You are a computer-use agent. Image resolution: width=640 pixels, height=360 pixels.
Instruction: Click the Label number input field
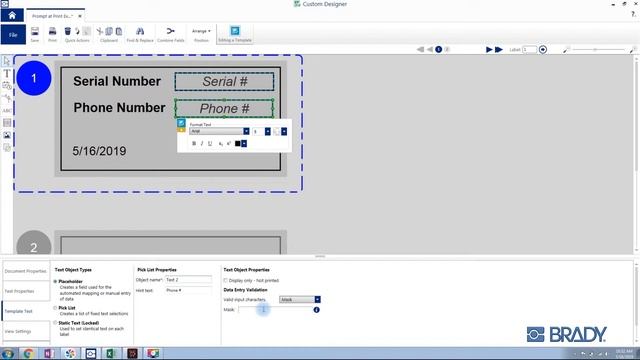coord(529,49)
